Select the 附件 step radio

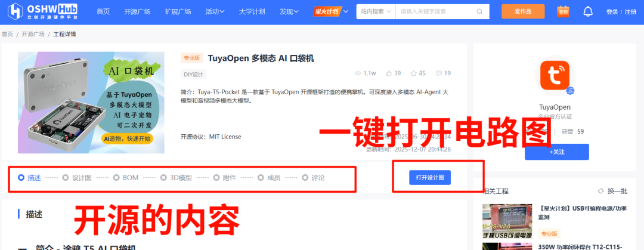coord(216,178)
